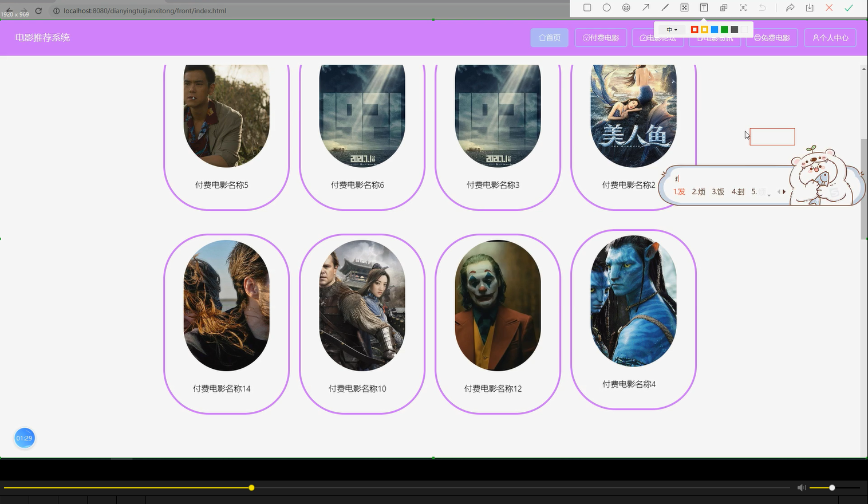
Task: Click the 01:29 recording timer bubble
Action: [24, 438]
